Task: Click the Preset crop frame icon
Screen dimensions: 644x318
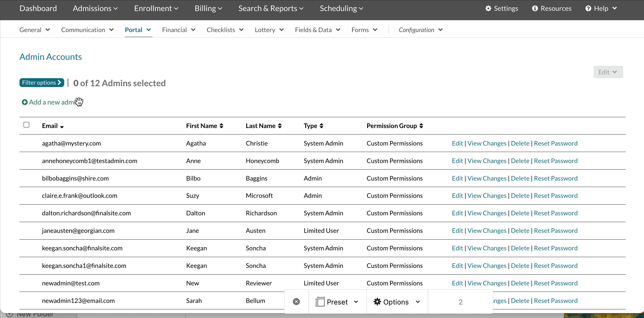Action: 320,302
